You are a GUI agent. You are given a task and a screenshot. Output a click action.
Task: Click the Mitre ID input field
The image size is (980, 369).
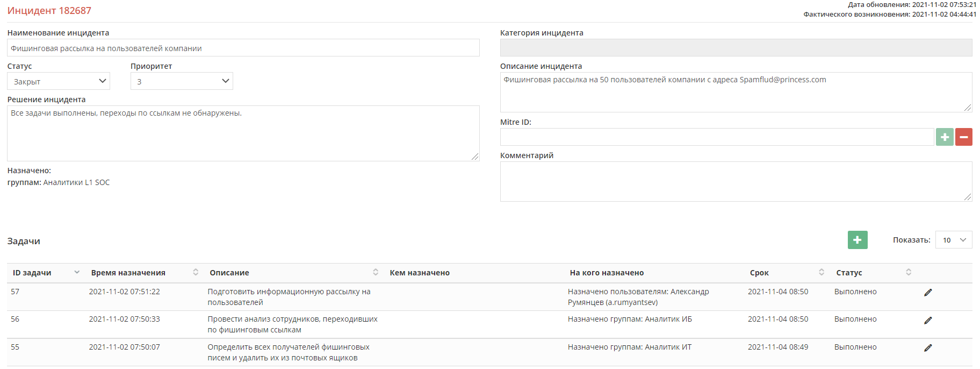717,137
